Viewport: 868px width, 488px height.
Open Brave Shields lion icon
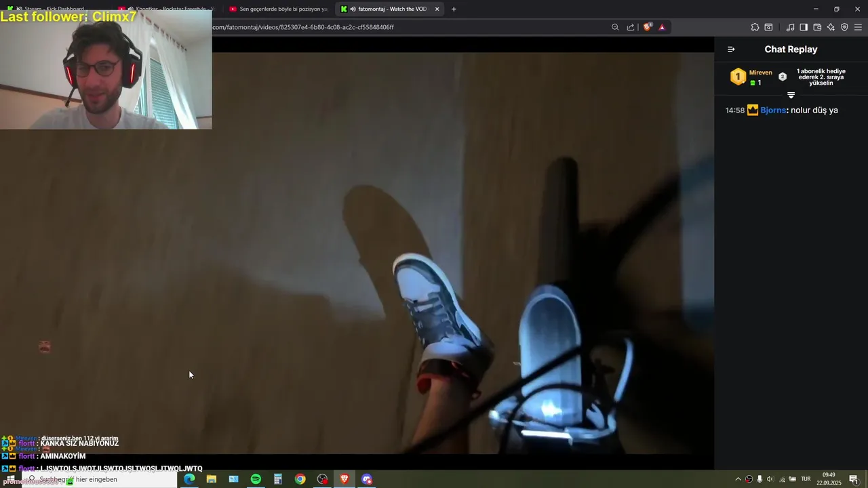click(648, 27)
